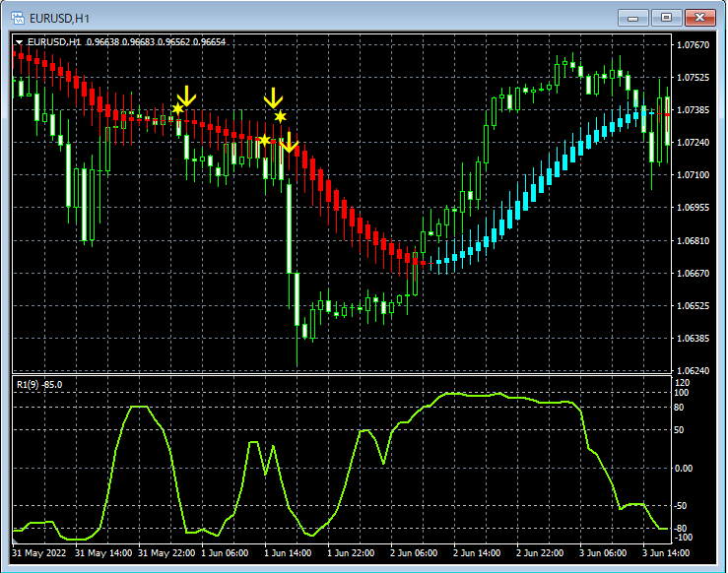Click the 1.06385 price scale label

(694, 339)
